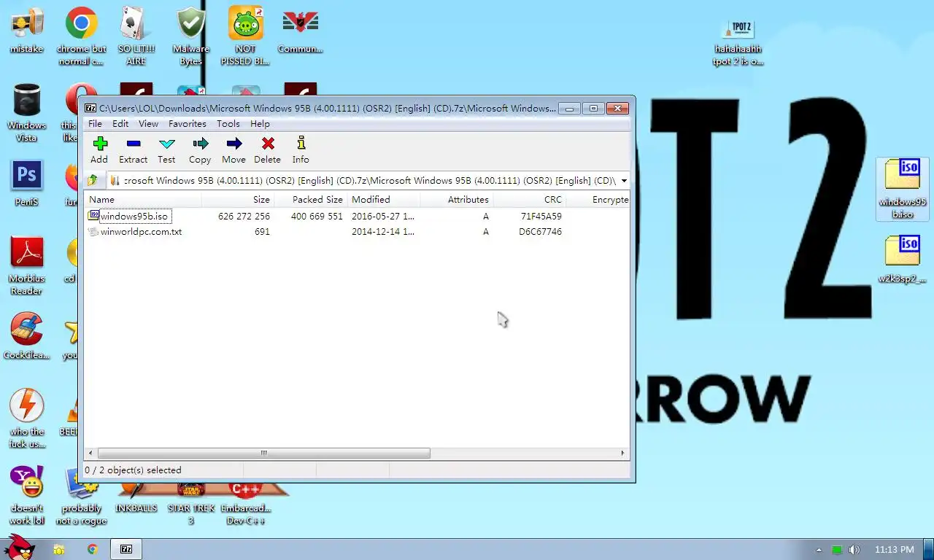Show hidden system tray icons arrow

819,550
